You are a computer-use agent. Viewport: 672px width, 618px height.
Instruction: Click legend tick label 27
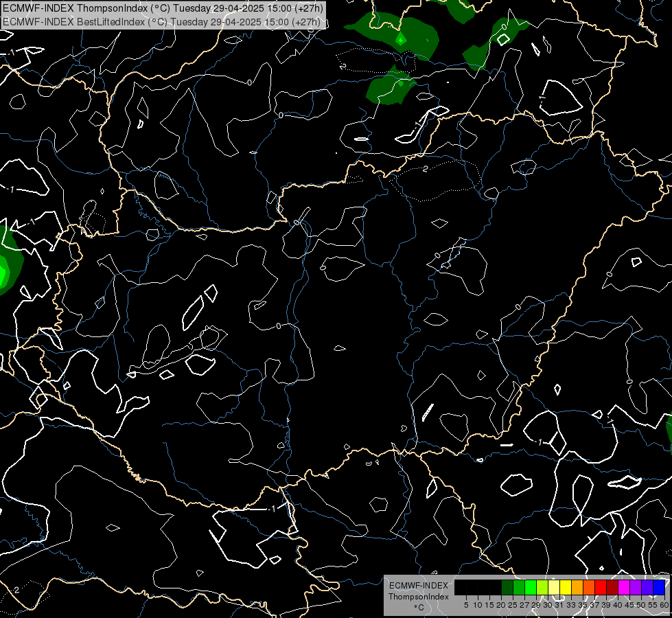[524, 605]
